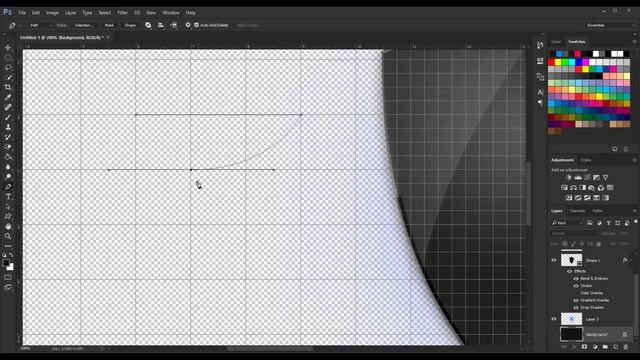
Task: Click the foreground color box
Action: 6,263
